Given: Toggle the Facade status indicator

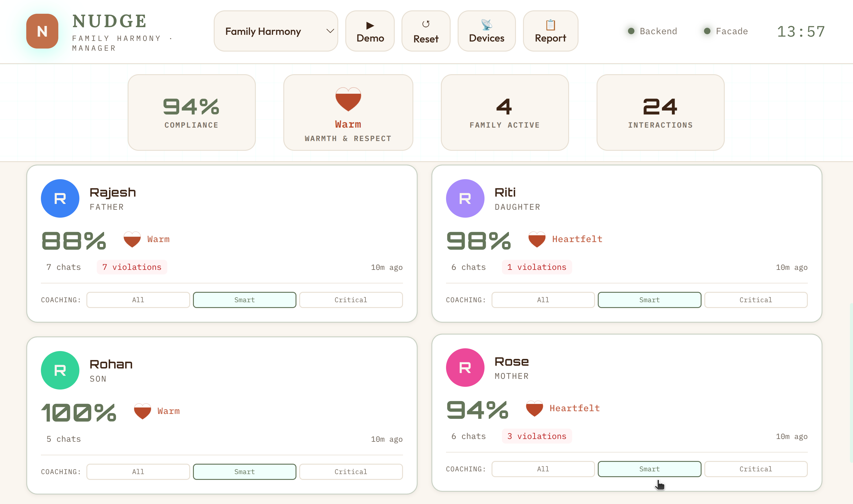Looking at the screenshot, I should pyautogui.click(x=707, y=31).
